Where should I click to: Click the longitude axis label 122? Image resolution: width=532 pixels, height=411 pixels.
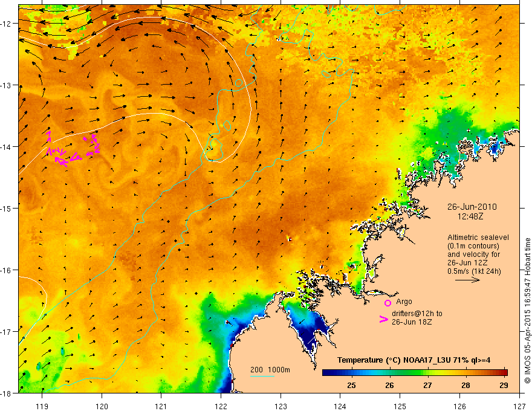coord(221,406)
